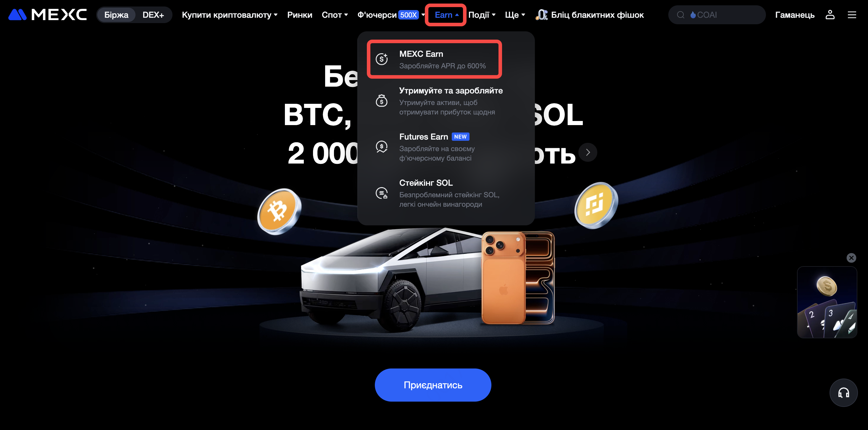Screen dimensions: 868x430
Task: Open the Ринки menu item
Action: [300, 15]
